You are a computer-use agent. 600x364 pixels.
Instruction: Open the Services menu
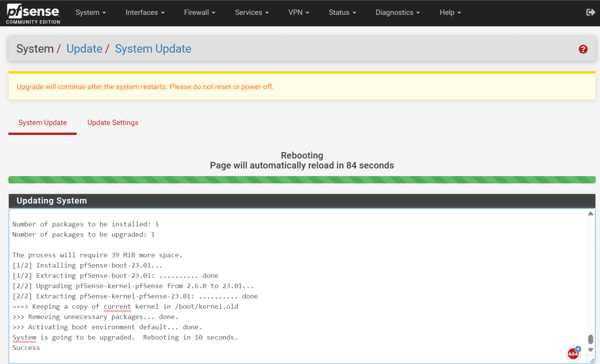click(252, 12)
